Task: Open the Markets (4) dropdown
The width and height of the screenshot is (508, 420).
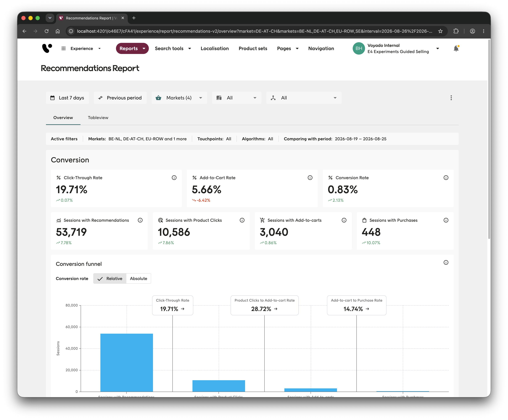Action: click(179, 98)
